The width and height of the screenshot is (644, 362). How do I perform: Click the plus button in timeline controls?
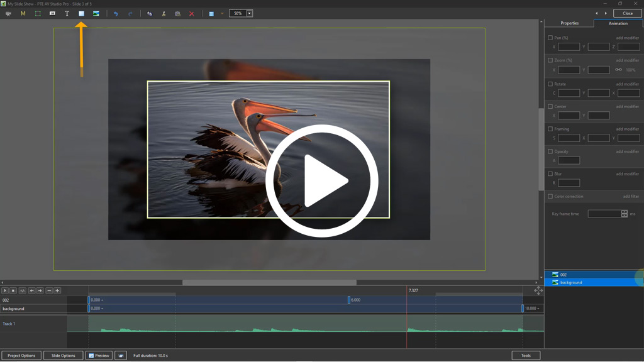pyautogui.click(x=57, y=290)
